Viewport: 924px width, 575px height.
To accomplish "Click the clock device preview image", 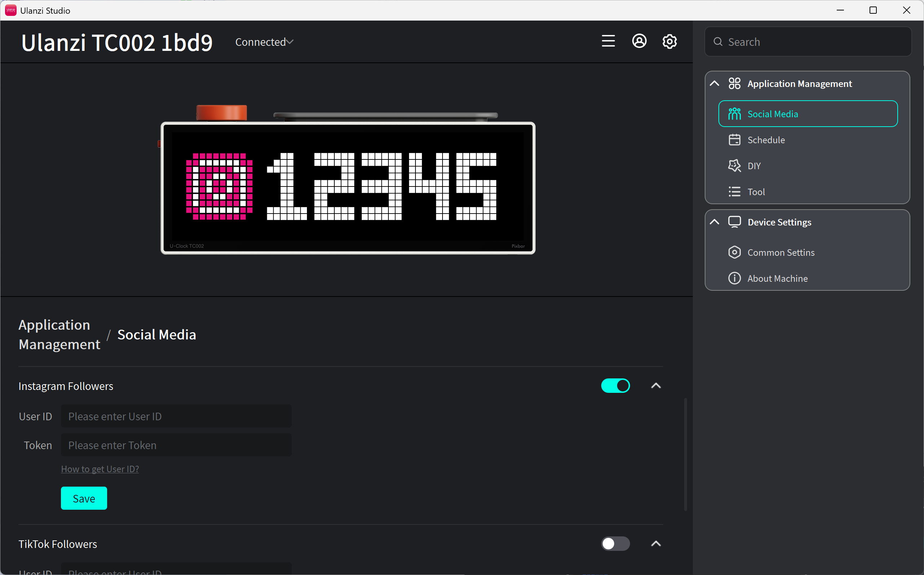I will [347, 180].
